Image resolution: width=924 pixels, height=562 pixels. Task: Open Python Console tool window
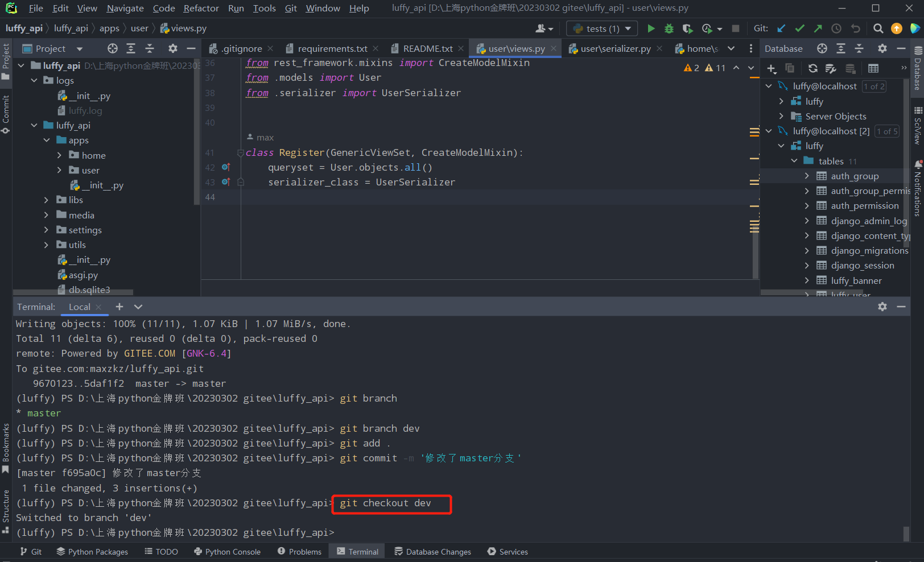[227, 552]
